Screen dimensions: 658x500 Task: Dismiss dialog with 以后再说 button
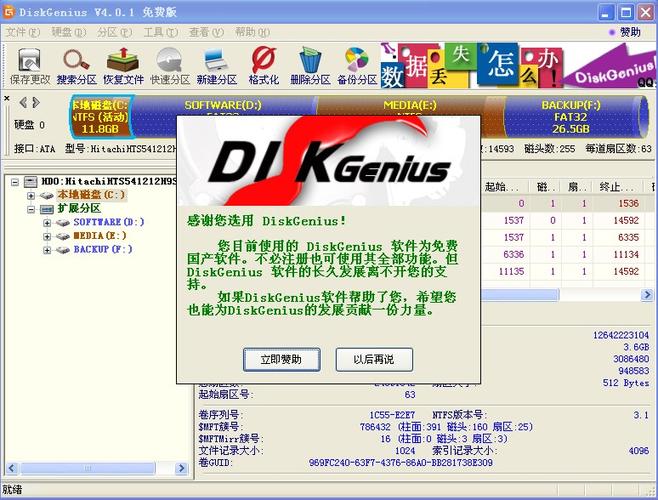(x=373, y=358)
